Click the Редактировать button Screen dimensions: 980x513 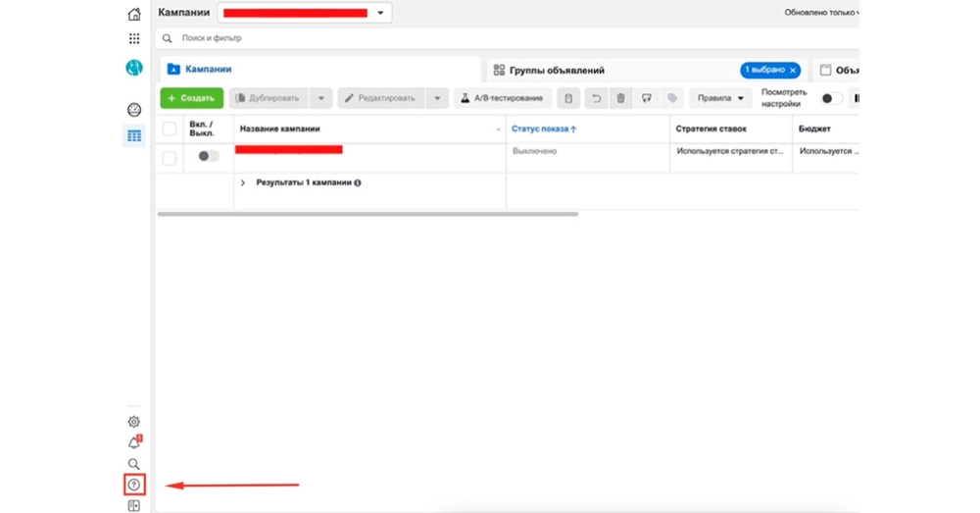(381, 98)
